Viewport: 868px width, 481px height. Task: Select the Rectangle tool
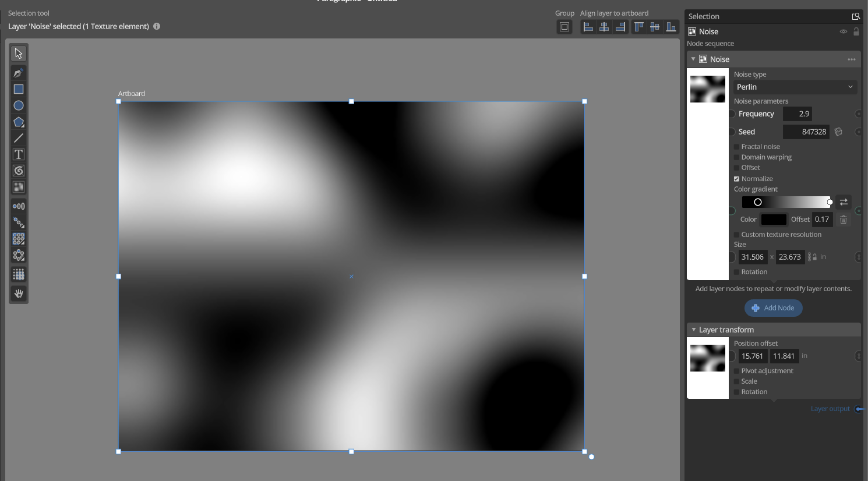click(19, 89)
